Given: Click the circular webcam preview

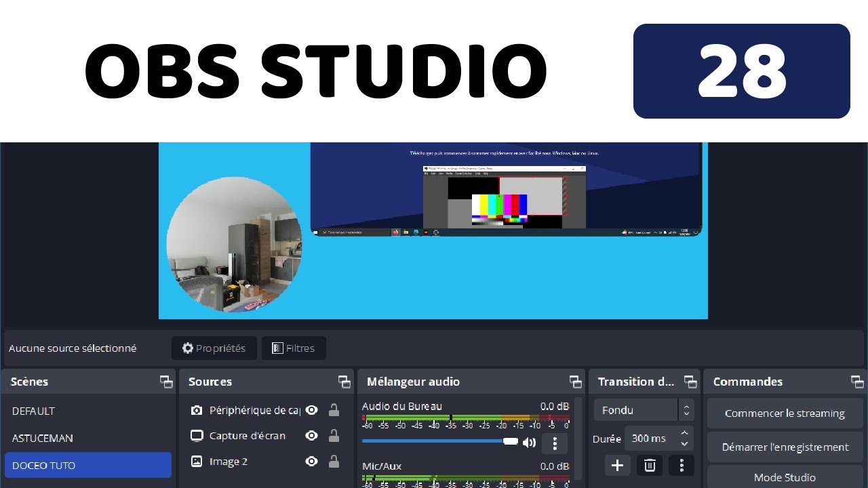Looking at the screenshot, I should click(x=234, y=245).
